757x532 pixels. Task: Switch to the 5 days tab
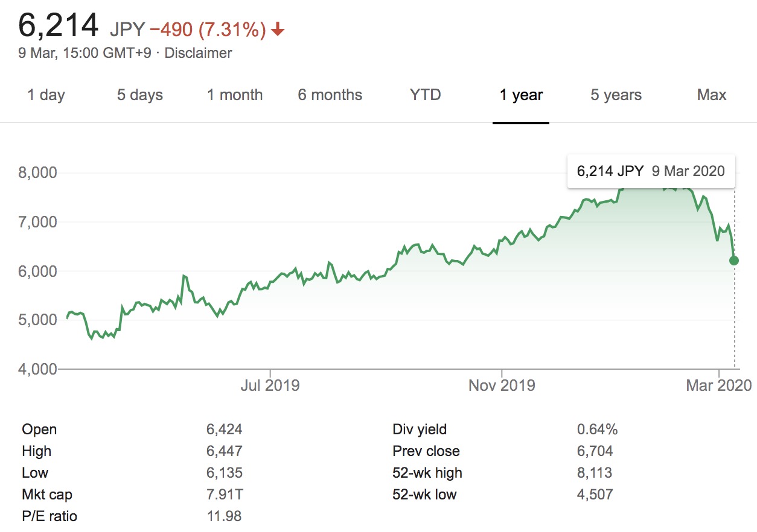(139, 95)
